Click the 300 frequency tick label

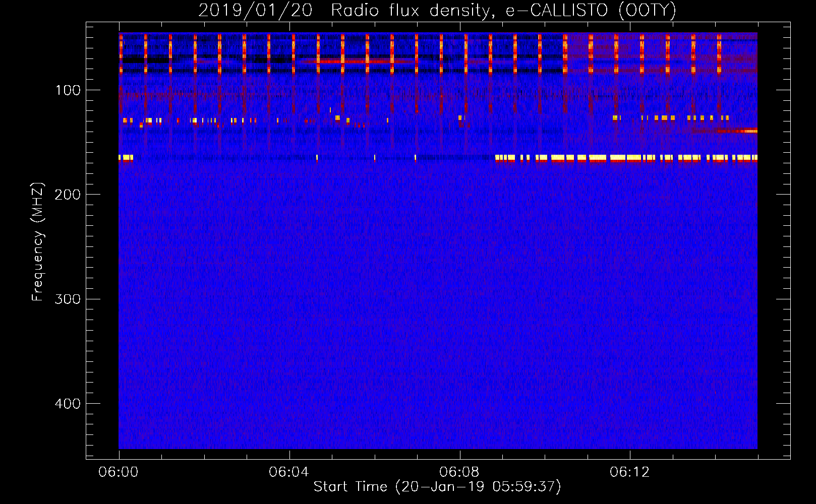(x=68, y=299)
